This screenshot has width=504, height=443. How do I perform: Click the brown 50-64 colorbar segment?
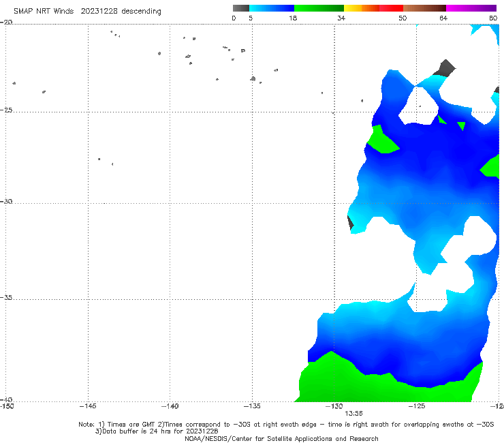(424, 8)
